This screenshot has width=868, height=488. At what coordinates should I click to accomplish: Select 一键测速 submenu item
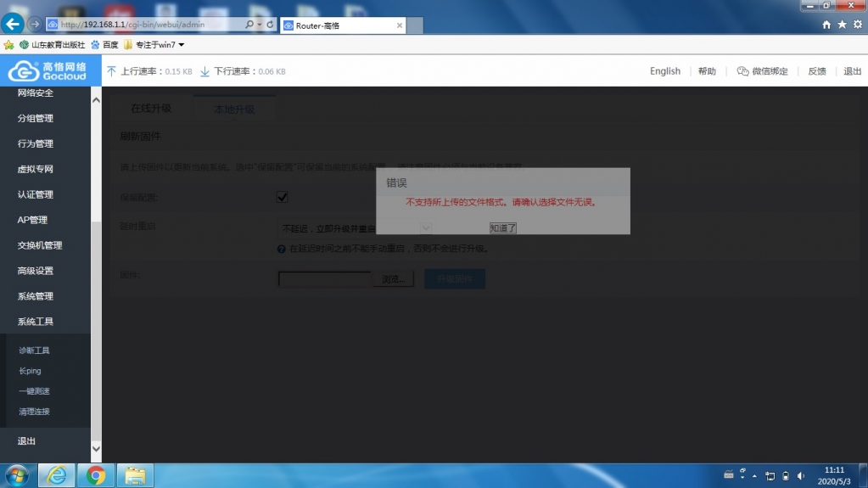click(34, 391)
